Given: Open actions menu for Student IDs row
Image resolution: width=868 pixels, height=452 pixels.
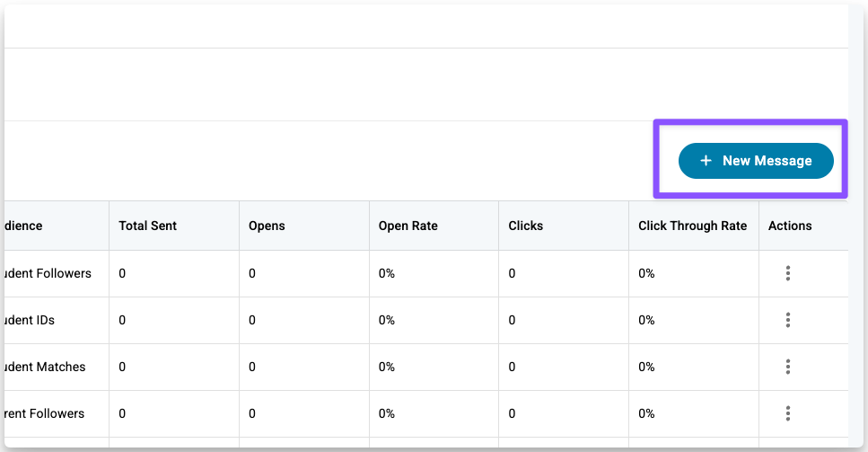Looking at the screenshot, I should click(x=787, y=320).
